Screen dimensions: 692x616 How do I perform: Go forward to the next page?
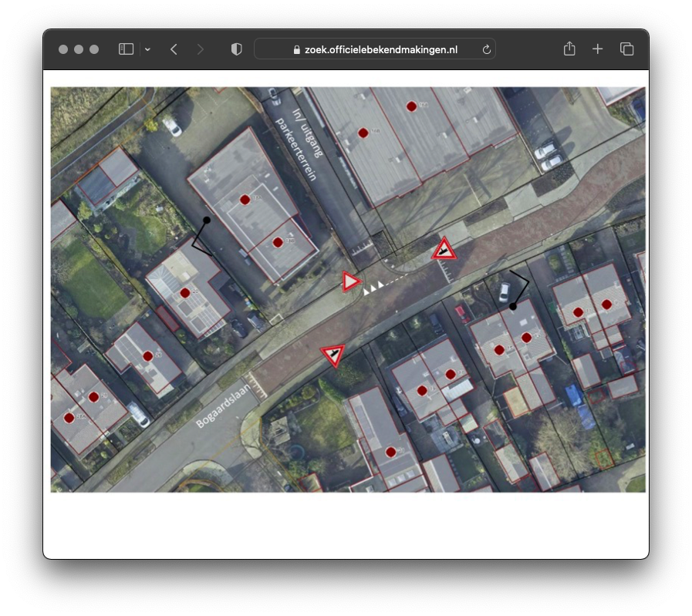point(200,49)
